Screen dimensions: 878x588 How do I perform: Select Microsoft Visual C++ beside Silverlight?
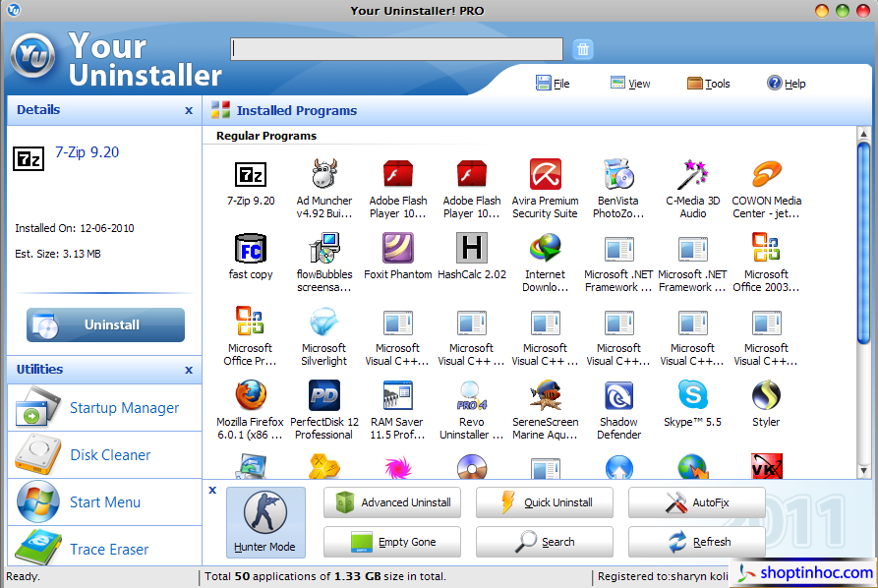tap(398, 323)
